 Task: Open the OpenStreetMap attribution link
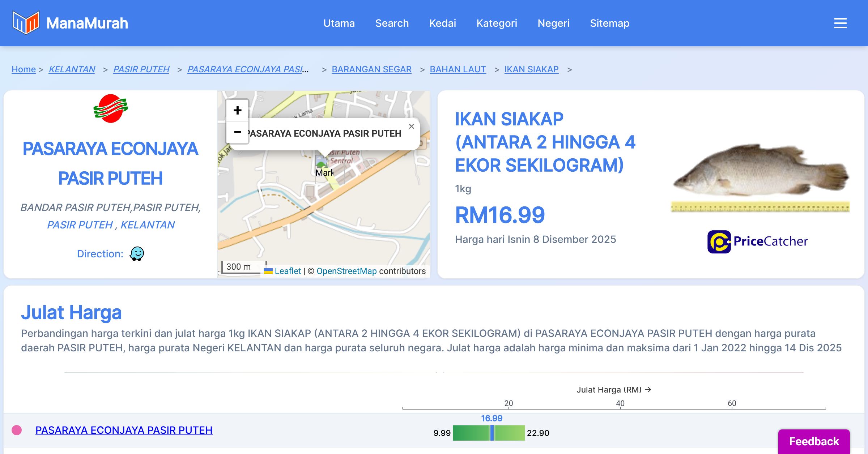[346, 271]
